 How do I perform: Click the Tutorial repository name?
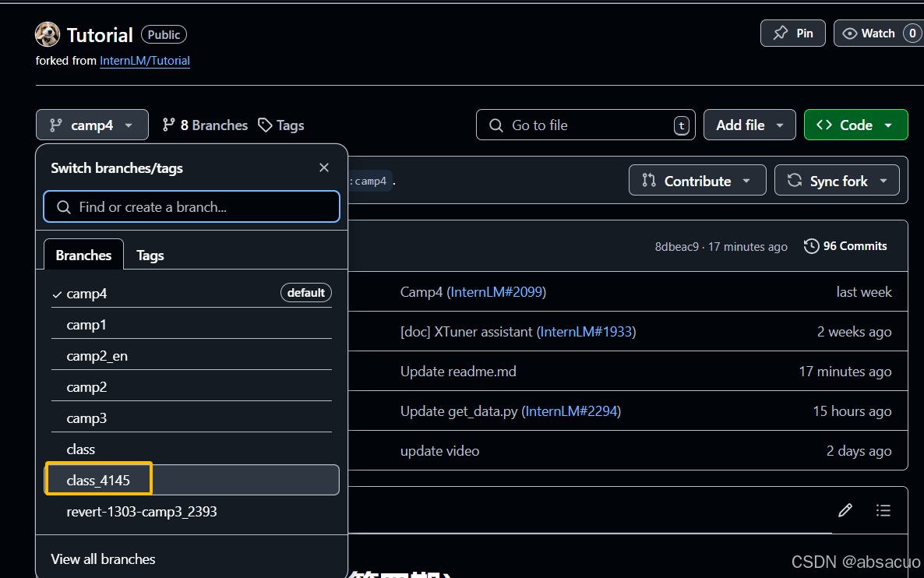click(100, 35)
